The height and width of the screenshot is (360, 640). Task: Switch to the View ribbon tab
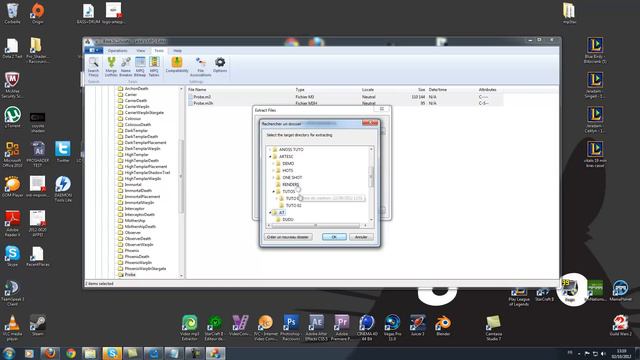pos(141,51)
